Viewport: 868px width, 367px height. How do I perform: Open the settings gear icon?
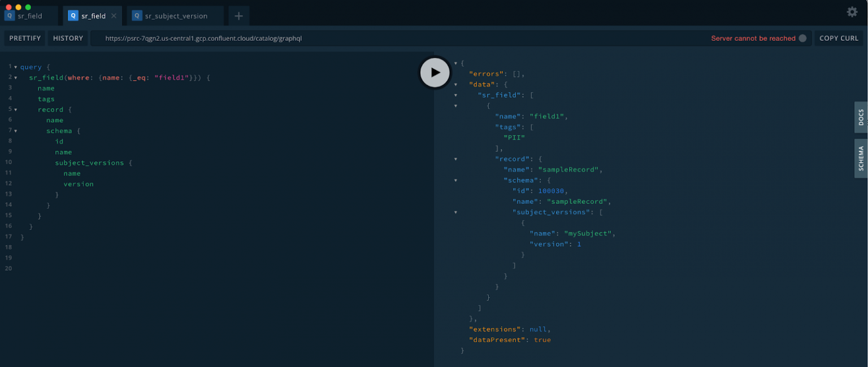(x=852, y=12)
